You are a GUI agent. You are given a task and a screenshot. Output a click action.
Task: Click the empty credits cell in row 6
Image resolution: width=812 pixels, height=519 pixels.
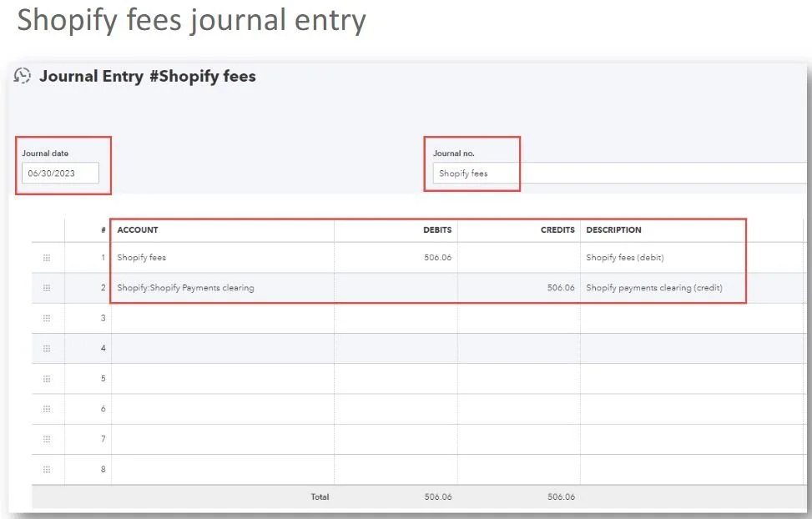tap(519, 409)
